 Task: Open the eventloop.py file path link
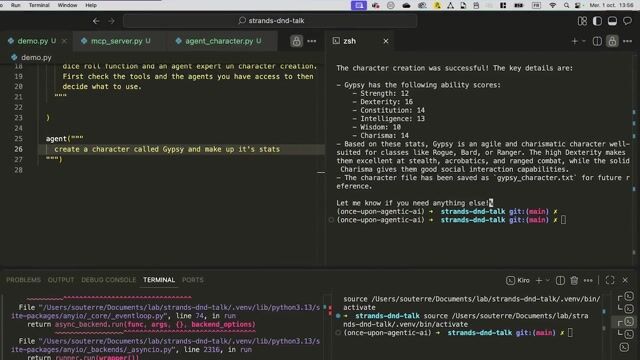point(165,311)
